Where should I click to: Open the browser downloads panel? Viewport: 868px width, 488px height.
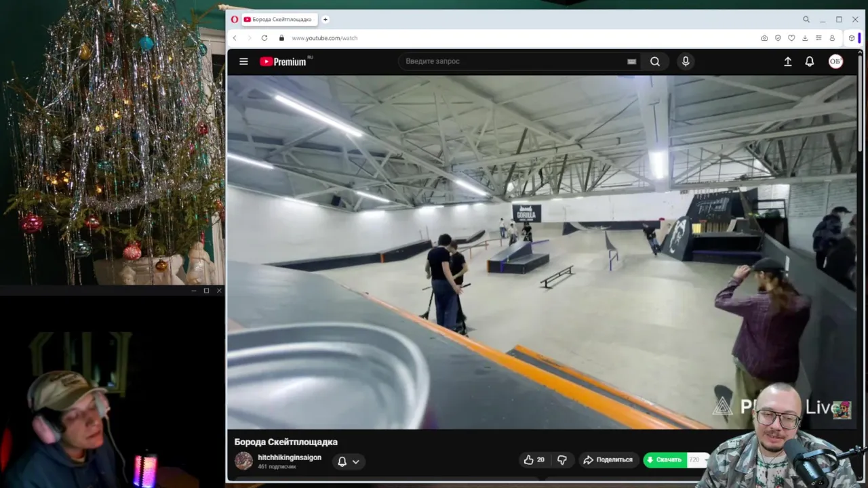pyautogui.click(x=805, y=38)
